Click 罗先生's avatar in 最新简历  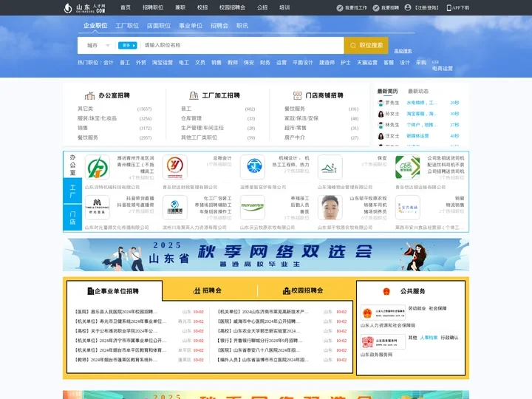point(381,103)
